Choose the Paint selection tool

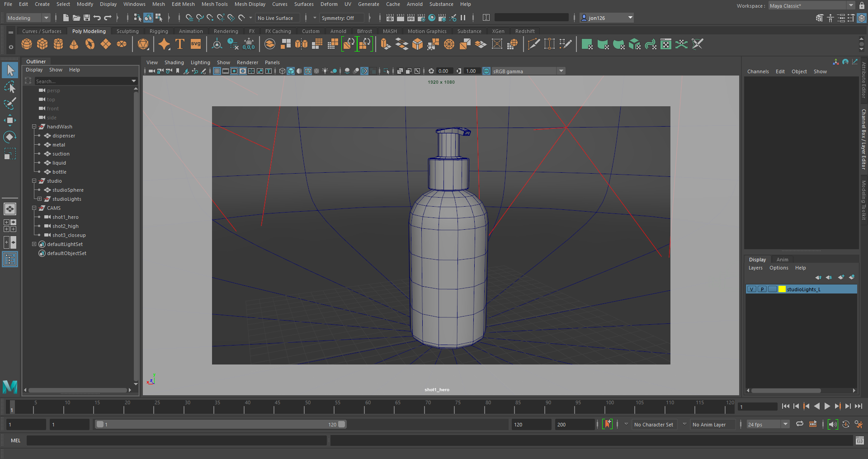click(10, 104)
